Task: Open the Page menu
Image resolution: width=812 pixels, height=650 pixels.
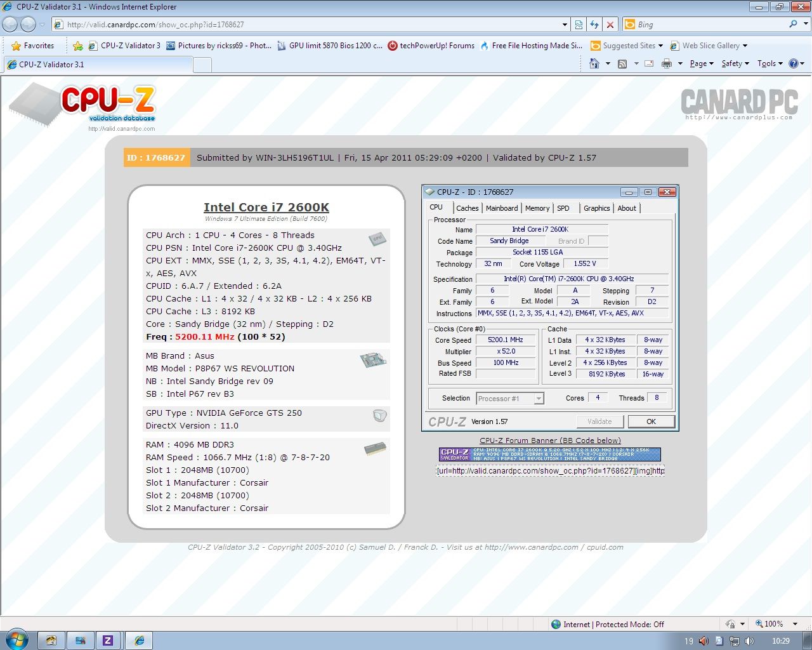Action: [702, 63]
